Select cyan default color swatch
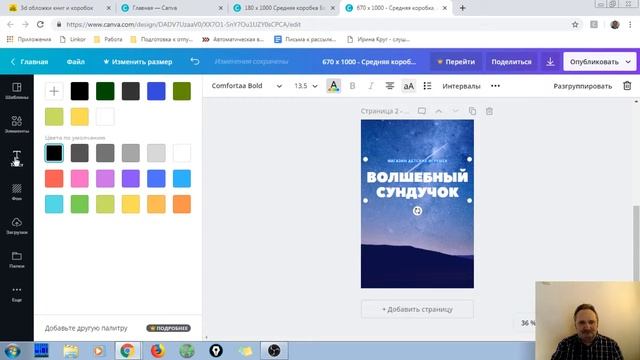This screenshot has height=360, width=640. [x=54, y=204]
